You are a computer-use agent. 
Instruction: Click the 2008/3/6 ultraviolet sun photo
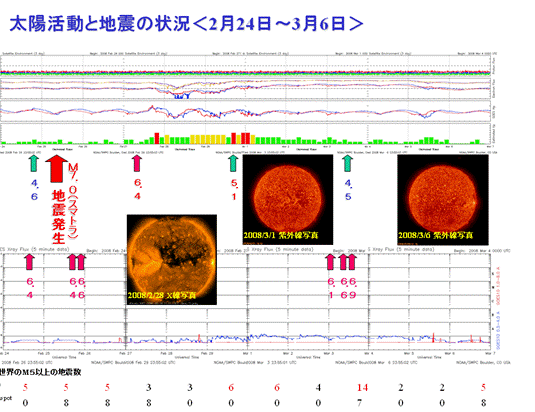pyautogui.click(x=443, y=200)
